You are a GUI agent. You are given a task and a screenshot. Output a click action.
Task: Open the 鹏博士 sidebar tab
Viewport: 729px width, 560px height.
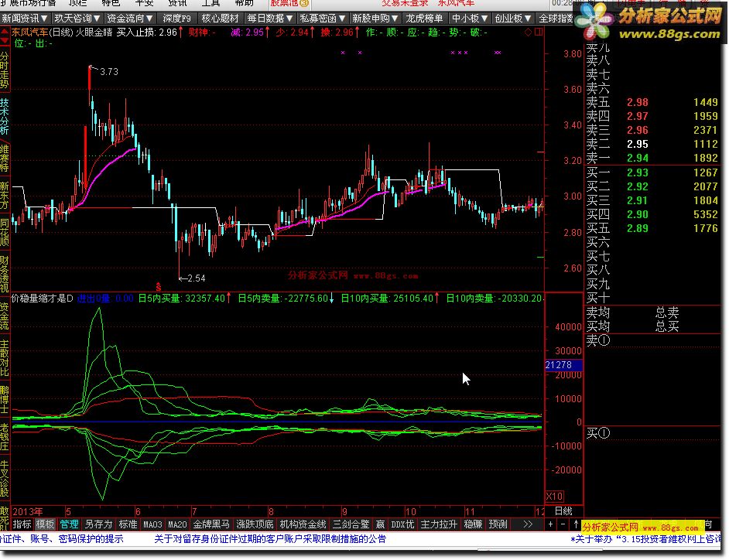[x=5, y=399]
